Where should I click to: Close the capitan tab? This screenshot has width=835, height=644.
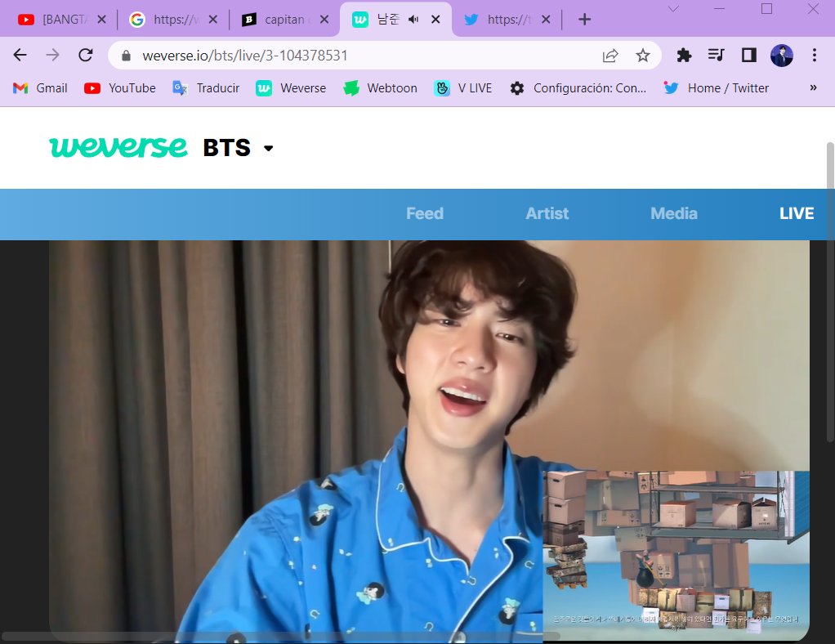(324, 20)
